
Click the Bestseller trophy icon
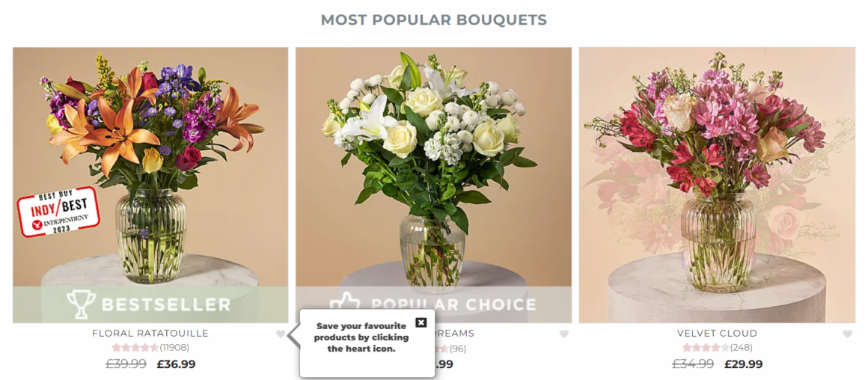pos(81,304)
